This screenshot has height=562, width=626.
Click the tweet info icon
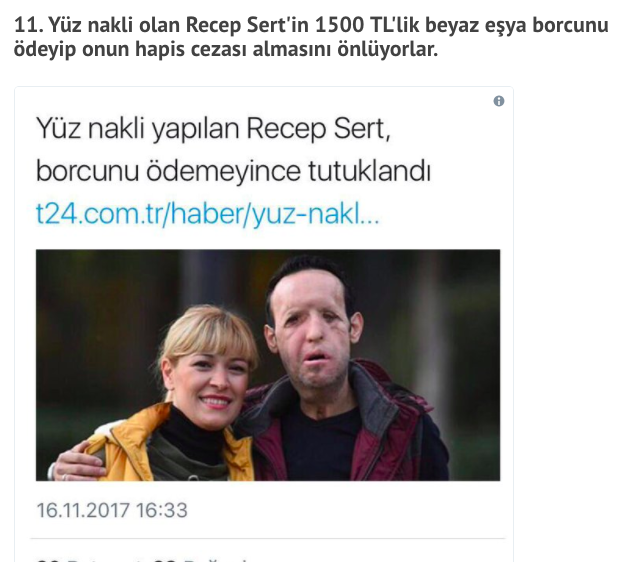(x=499, y=101)
